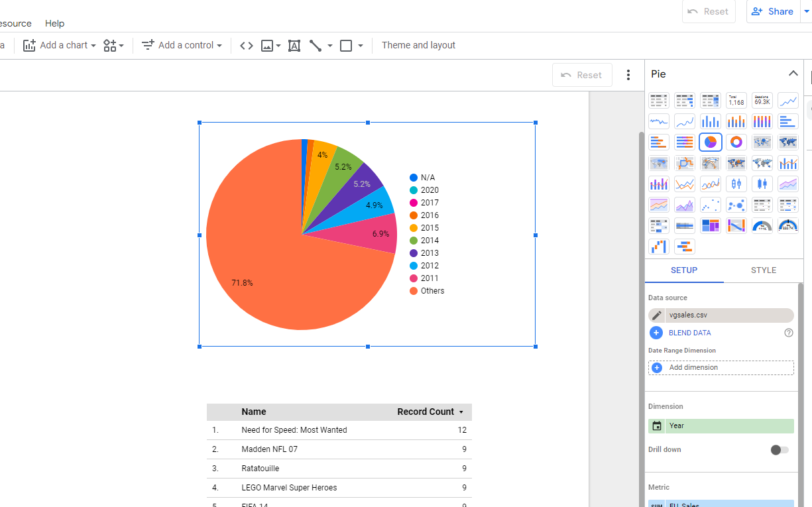Open the Help menu

[x=54, y=23]
